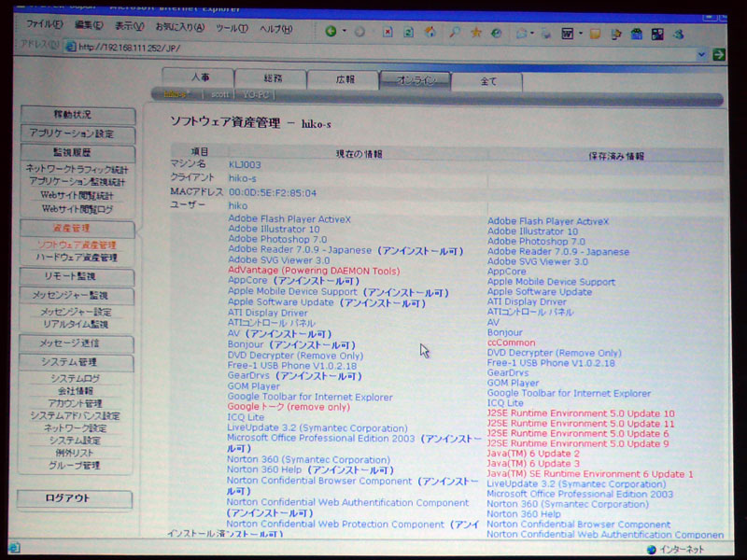Image resolution: width=747 pixels, height=560 pixels.
Task: Open the システムログ sidebar link
Action: tap(75, 379)
